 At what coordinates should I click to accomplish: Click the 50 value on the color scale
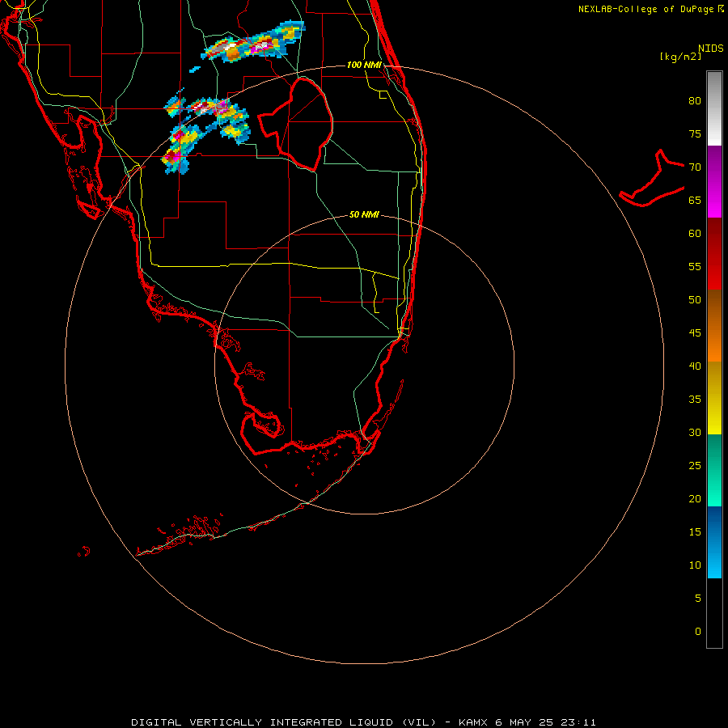[695, 300]
